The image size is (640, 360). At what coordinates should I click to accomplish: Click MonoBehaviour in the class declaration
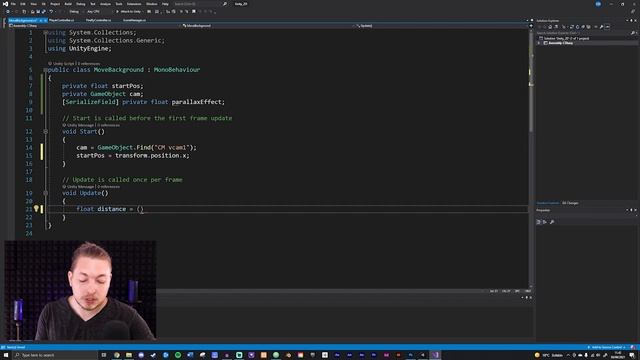point(177,70)
